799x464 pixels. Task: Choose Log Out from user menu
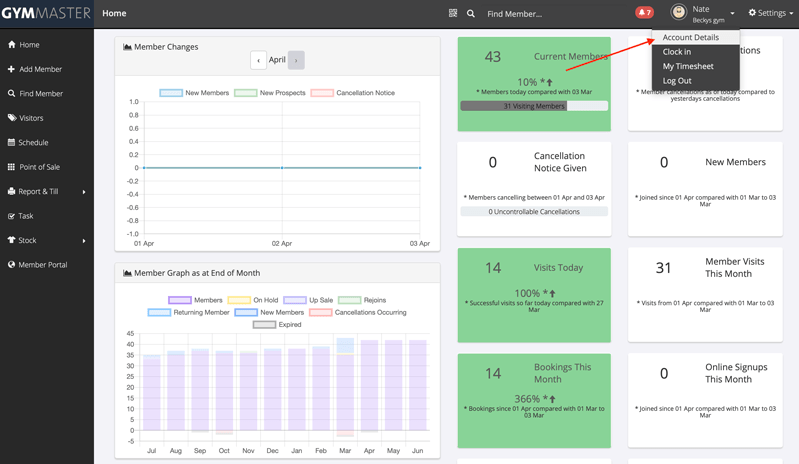(677, 81)
